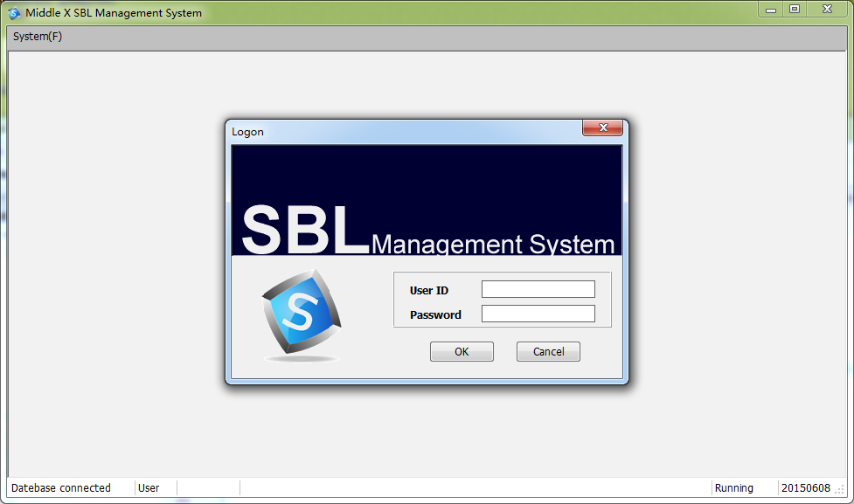Close the Middle X SBL Management System window
Screen dimensions: 854x504
pyautogui.click(x=827, y=10)
